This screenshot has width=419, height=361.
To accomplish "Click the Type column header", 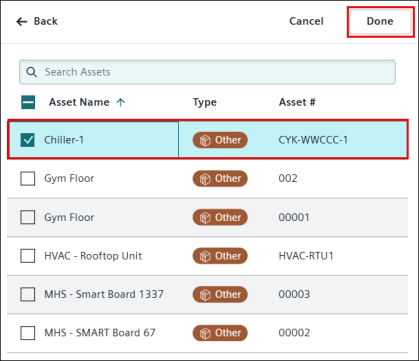I will coord(205,102).
